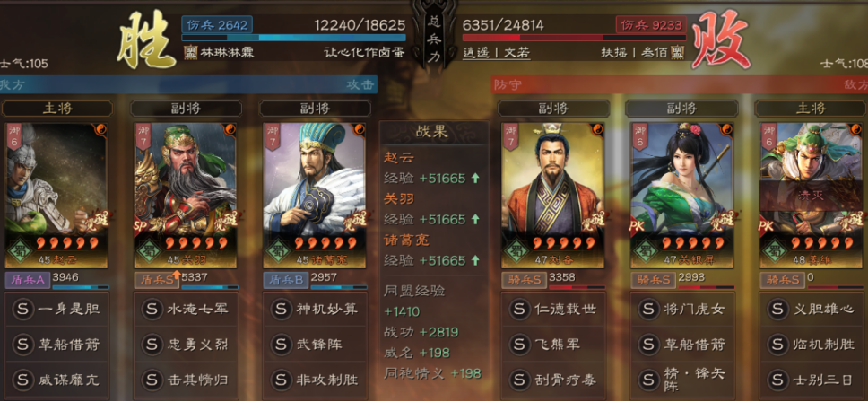868x402 pixels.
Task: Open the 赵云 general portrait card
Action: [56, 196]
